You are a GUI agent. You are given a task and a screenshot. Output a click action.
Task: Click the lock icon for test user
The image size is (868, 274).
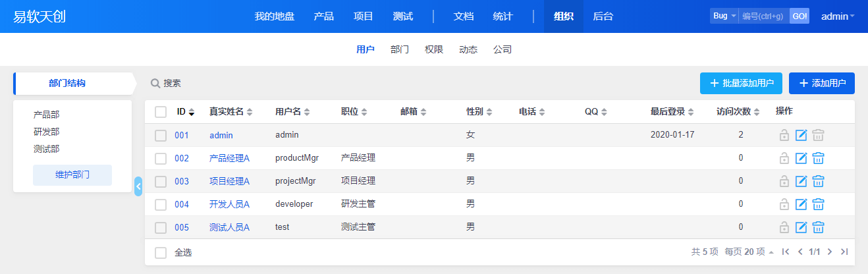[784, 227]
